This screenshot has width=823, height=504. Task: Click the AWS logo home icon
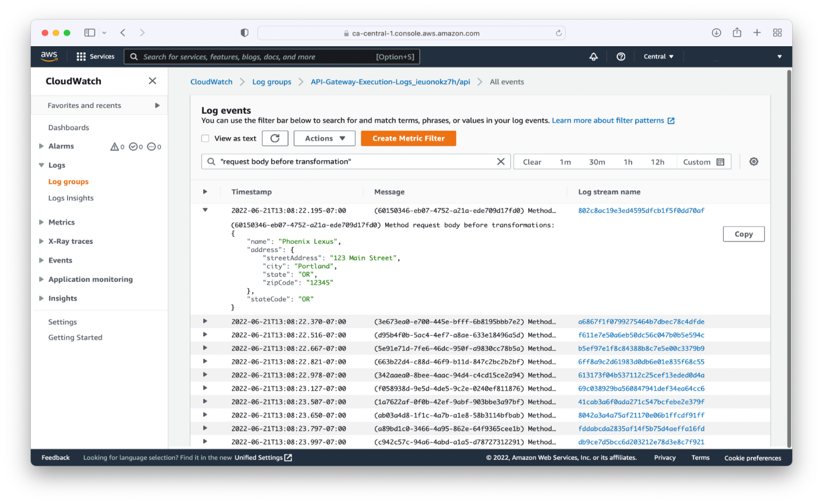tap(49, 57)
